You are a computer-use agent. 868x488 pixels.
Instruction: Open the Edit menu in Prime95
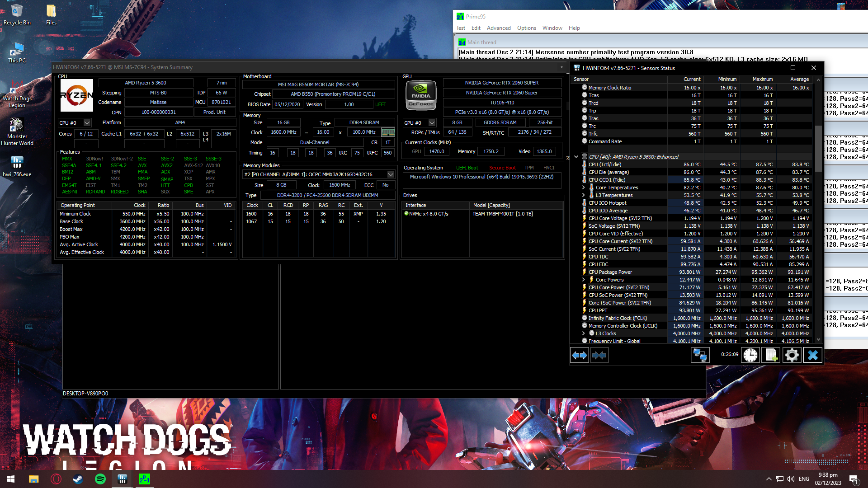pos(476,28)
